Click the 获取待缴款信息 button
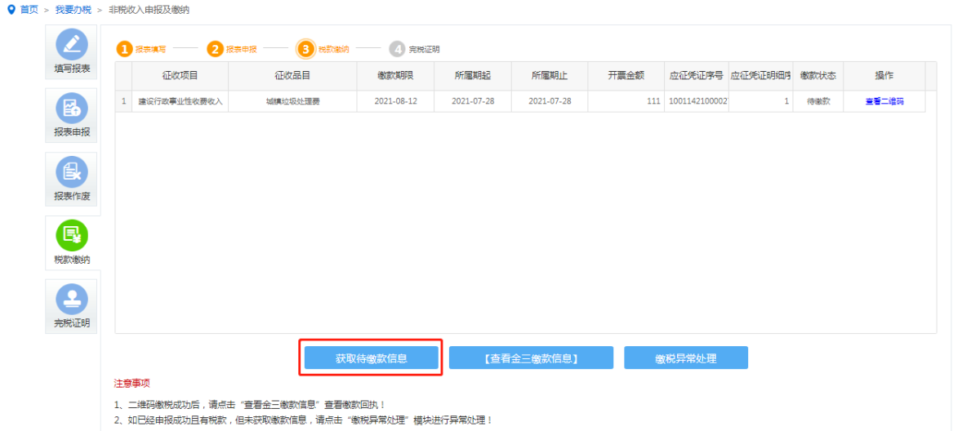Image resolution: width=980 pixels, height=431 pixels. point(372,358)
